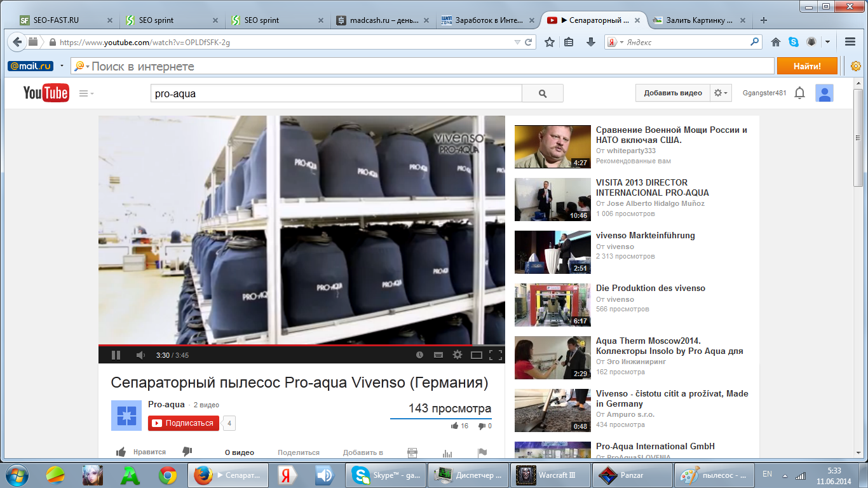
Task: Click the YouTube search field with pro-aqua
Action: pyautogui.click(x=336, y=93)
